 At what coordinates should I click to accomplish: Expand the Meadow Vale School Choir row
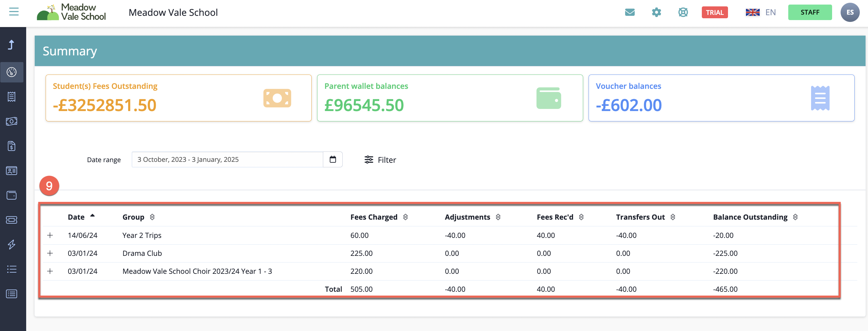coord(50,271)
